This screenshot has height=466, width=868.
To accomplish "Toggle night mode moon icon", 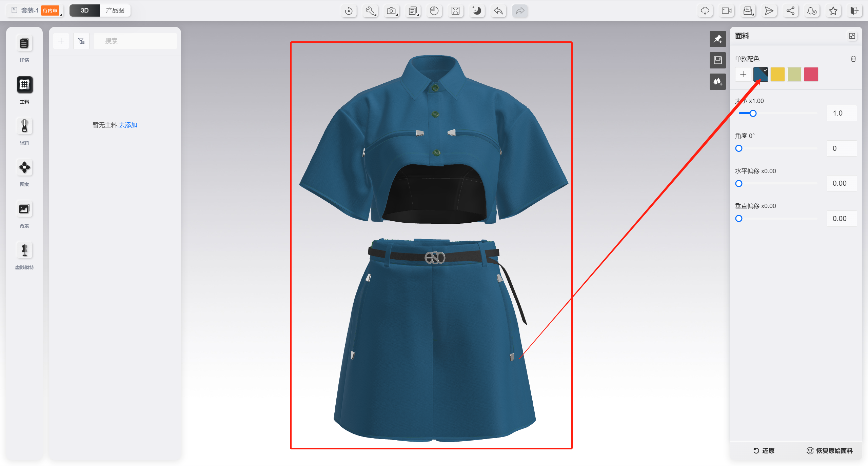I will [477, 11].
